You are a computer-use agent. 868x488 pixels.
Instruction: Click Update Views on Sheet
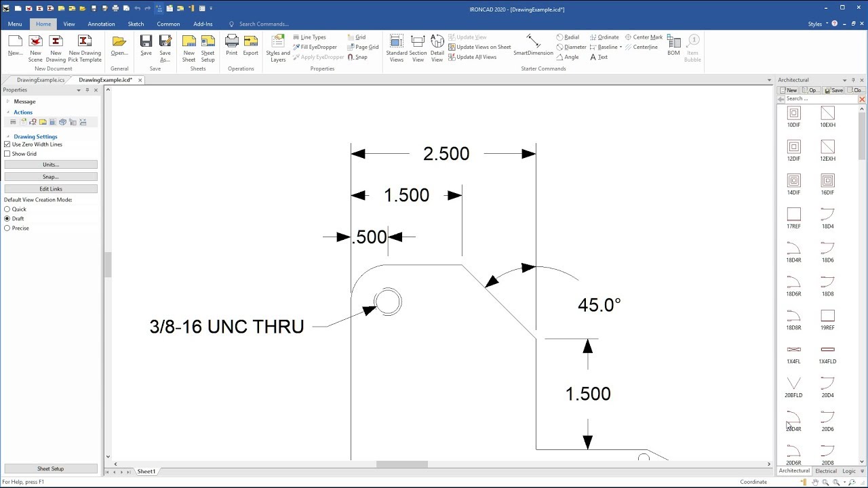(x=479, y=47)
